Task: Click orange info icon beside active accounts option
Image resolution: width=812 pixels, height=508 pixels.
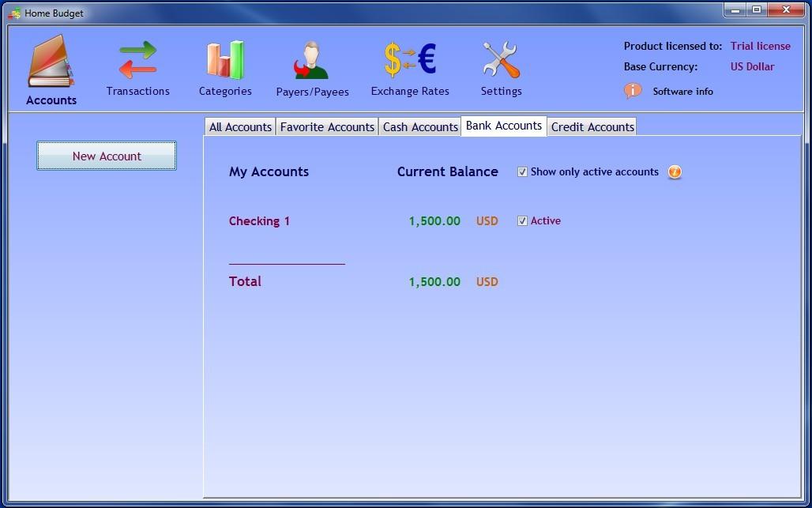Action: tap(675, 172)
